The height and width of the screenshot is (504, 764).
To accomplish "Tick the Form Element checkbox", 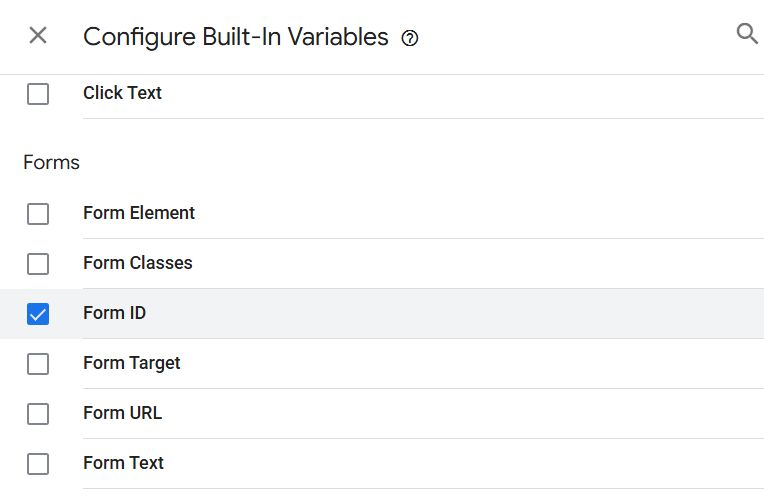I will point(38,214).
